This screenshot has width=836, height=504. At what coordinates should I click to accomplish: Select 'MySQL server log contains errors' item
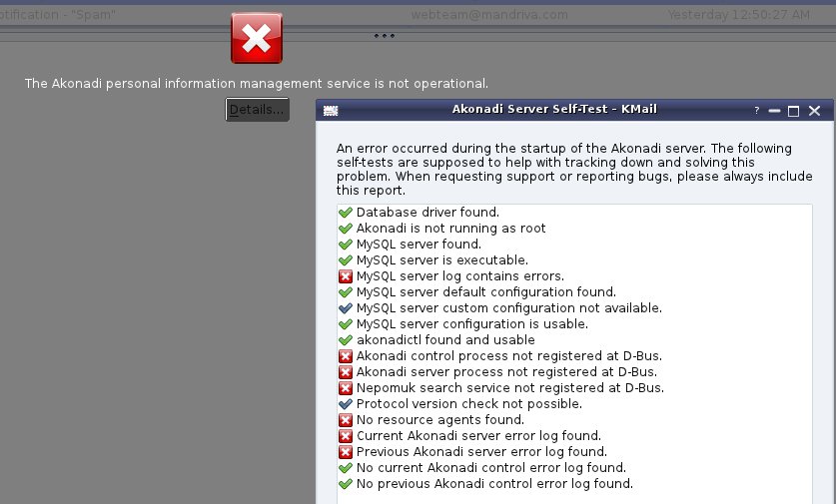pyautogui.click(x=574, y=276)
